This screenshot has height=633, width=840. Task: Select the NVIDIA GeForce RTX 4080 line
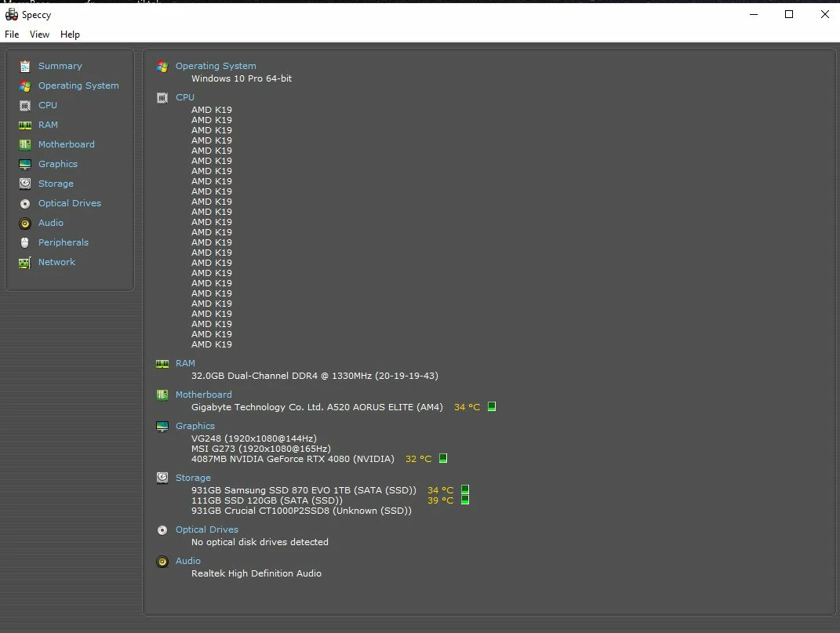[x=293, y=459]
